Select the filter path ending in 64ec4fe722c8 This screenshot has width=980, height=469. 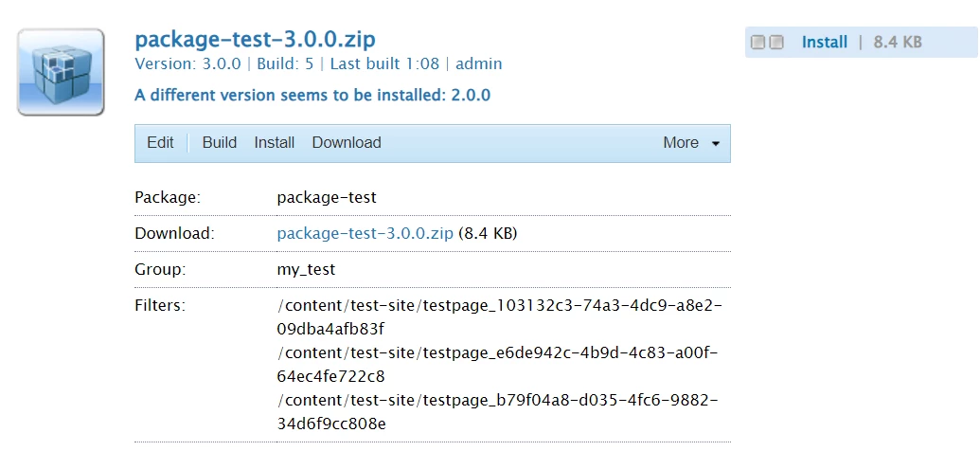499,365
